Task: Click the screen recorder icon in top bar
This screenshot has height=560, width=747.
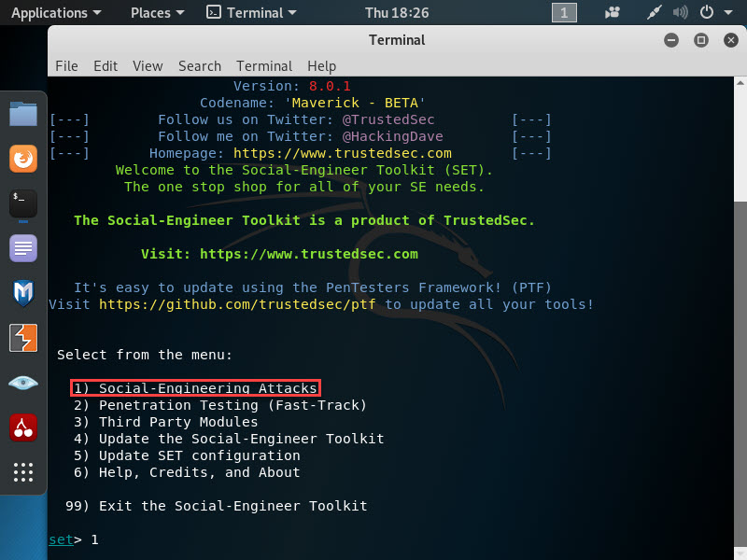Action: click(x=613, y=12)
